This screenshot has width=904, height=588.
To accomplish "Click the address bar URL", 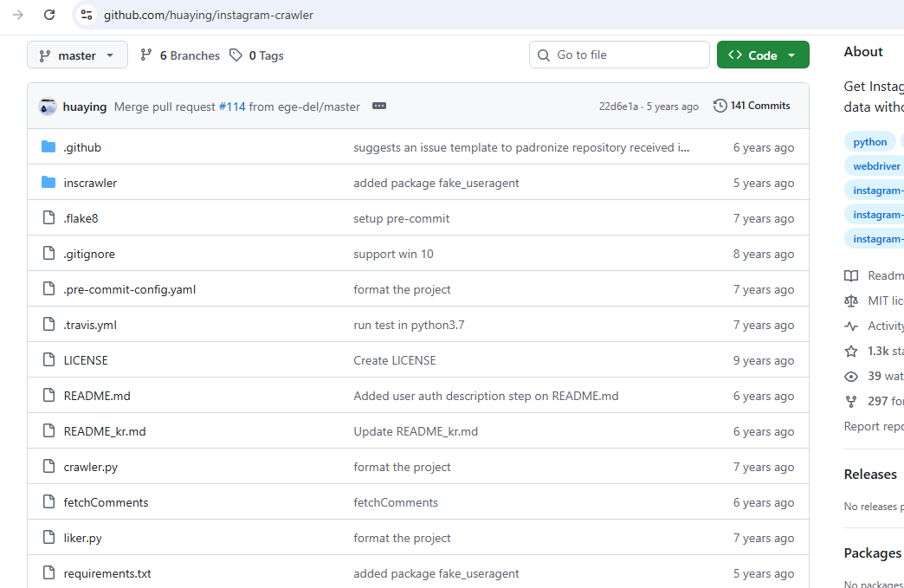I will coord(208,15).
